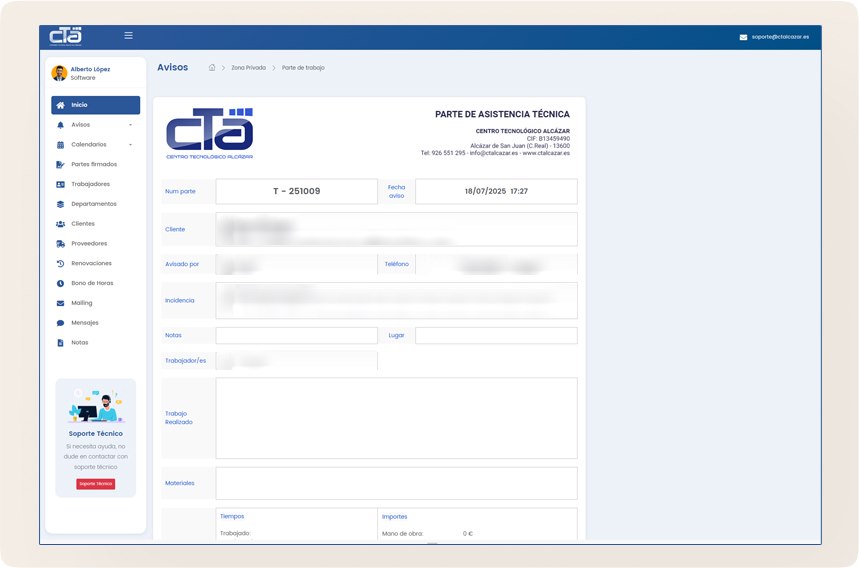Screen dimensions: 859x568
Task: Click the red Soporte Técnico button
Action: [x=96, y=484]
